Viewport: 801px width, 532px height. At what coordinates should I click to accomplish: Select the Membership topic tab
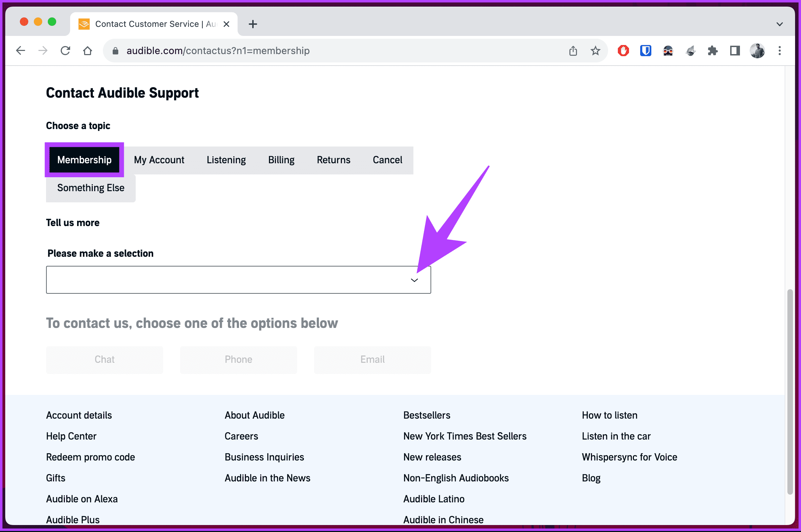point(84,160)
